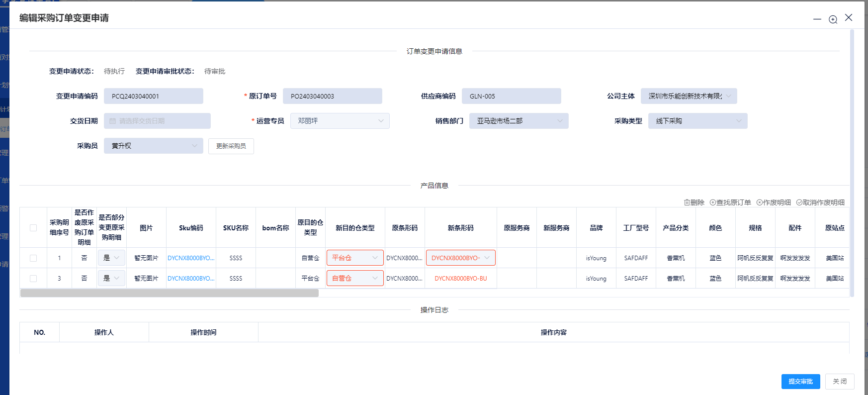
Task: Click the 新目的仓类型 column header
Action: [355, 228]
